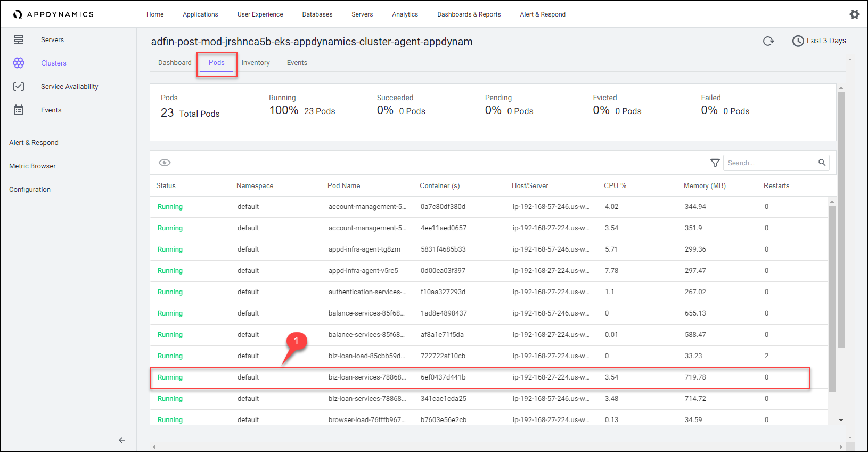Open Metric Browser link
868x452 pixels.
tap(32, 166)
